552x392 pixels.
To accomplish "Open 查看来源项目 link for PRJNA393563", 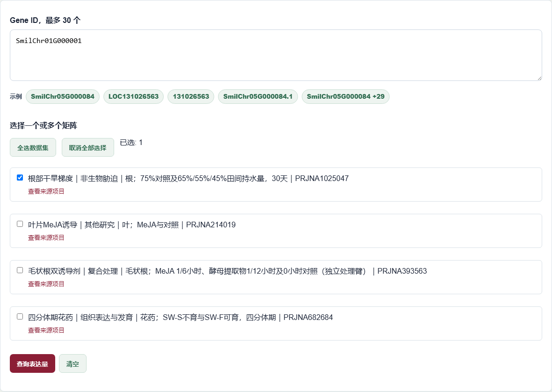I will (x=46, y=284).
